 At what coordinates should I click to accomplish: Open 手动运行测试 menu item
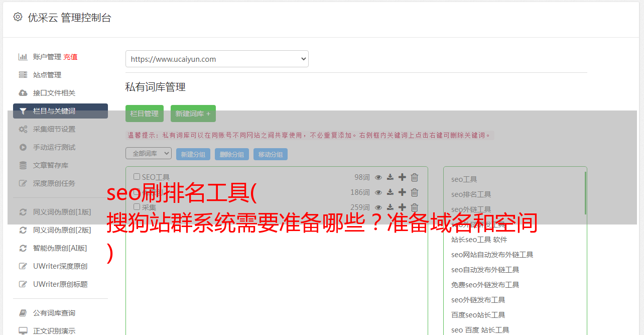[x=54, y=147]
